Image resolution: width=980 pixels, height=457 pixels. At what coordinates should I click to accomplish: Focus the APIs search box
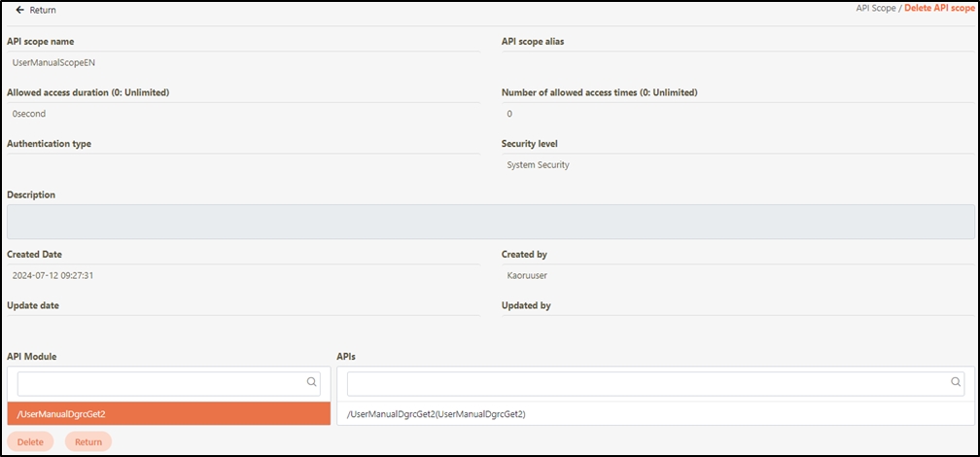647,383
